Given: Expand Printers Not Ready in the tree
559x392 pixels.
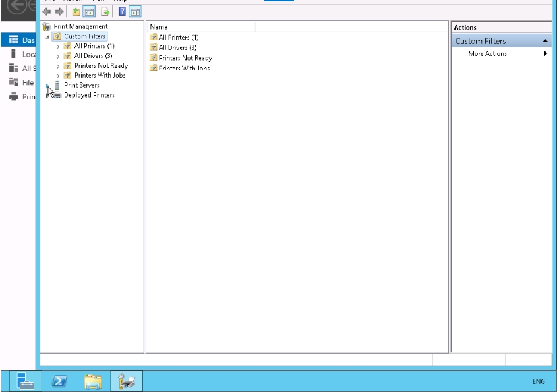Looking at the screenshot, I should (58, 66).
